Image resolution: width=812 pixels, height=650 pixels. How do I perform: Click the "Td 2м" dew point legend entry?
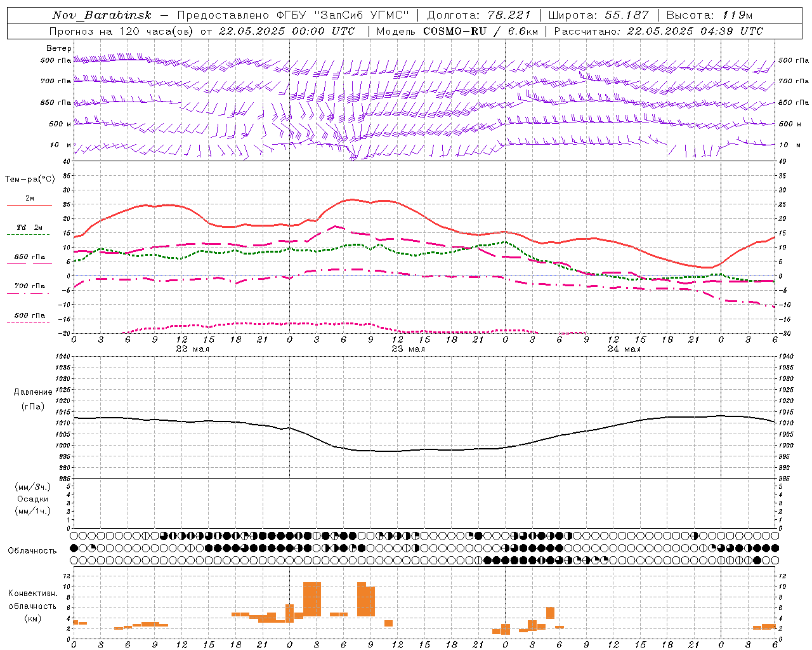pos(30,227)
